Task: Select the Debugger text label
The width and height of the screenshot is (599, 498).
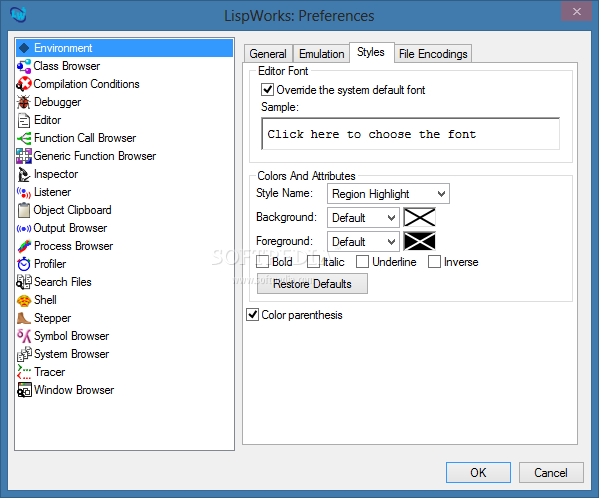Action: click(x=58, y=102)
